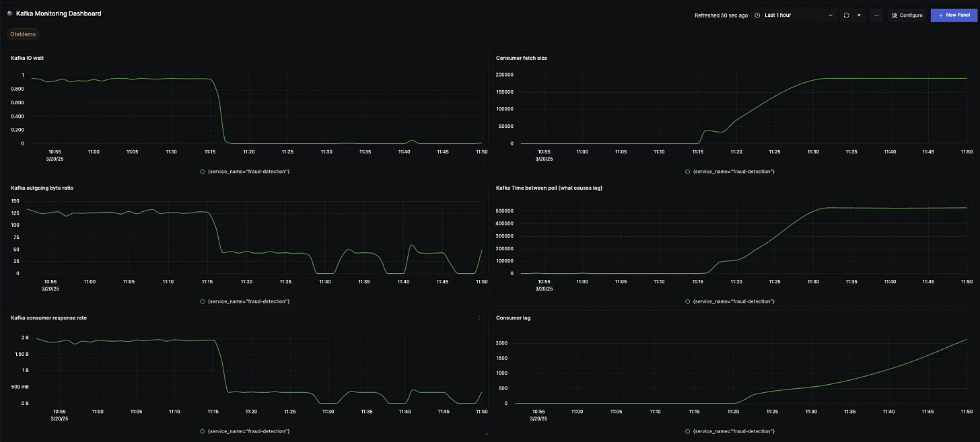Open the three-dot more options menu in header
The width and height of the screenshot is (980, 442).
click(876, 15)
